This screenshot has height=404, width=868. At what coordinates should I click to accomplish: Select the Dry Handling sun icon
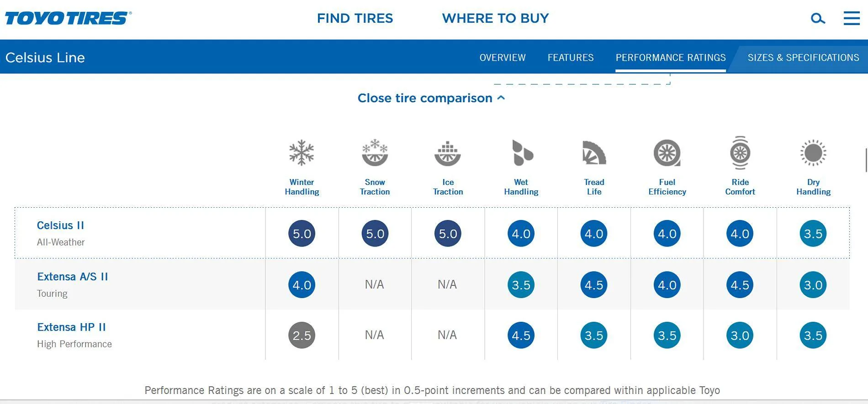813,153
